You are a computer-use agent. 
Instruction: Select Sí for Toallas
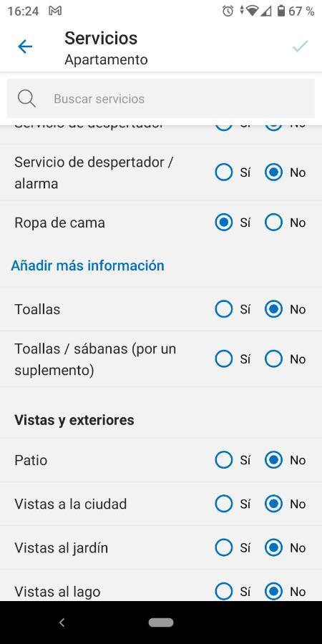224,309
